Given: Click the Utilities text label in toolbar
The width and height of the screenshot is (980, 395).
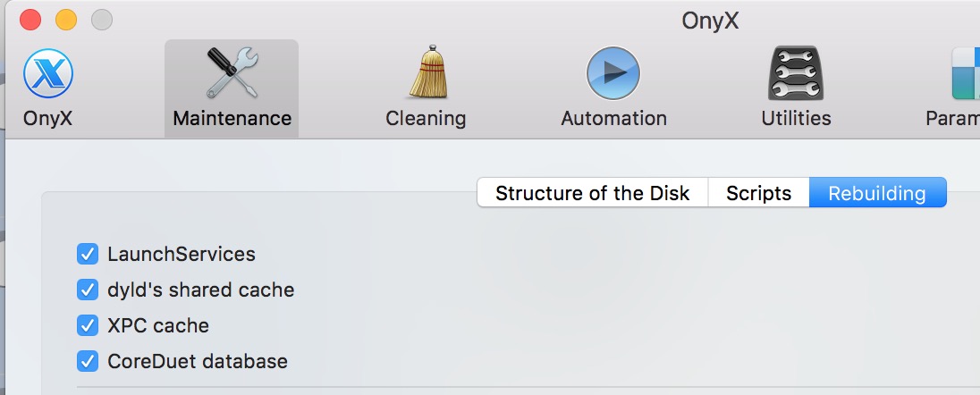Looking at the screenshot, I should [x=796, y=118].
